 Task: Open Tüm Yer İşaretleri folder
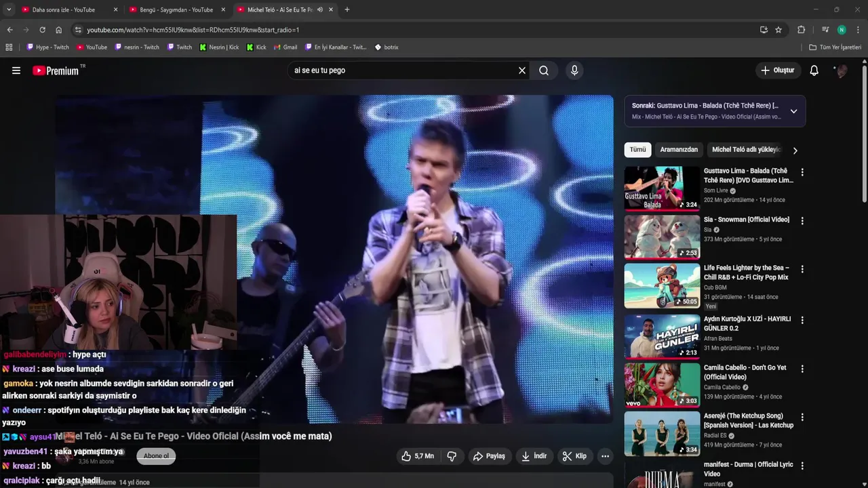835,47
